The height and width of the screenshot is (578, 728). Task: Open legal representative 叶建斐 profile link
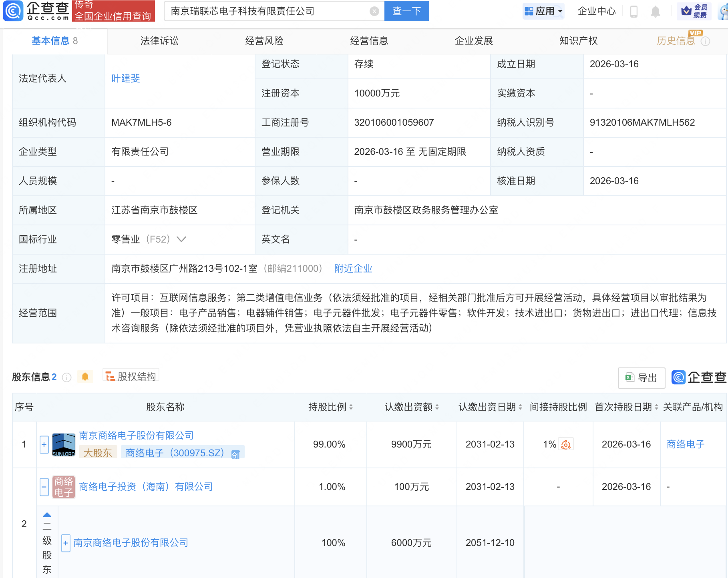click(x=125, y=78)
